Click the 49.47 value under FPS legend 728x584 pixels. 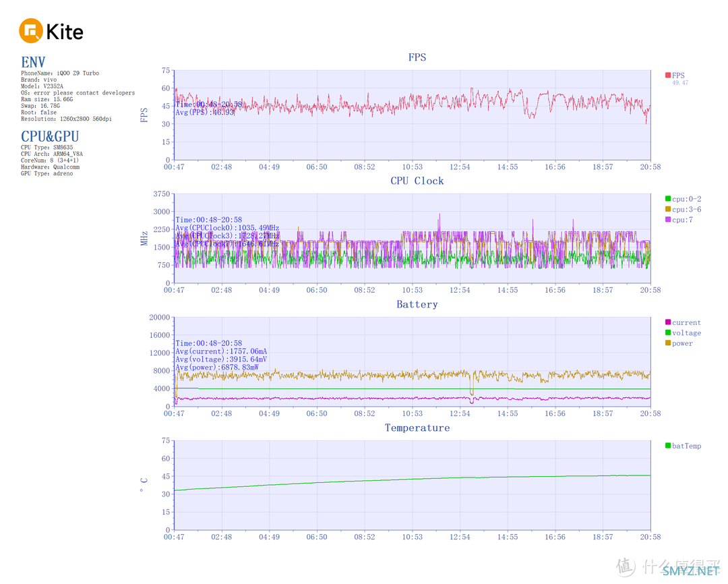[680, 83]
